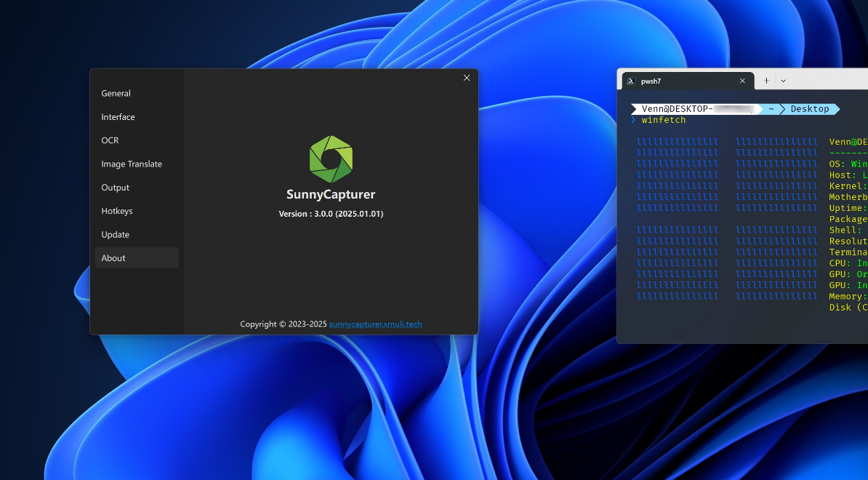This screenshot has height=480, width=868.
Task: Go to the Output settings page
Action: pyautogui.click(x=116, y=188)
